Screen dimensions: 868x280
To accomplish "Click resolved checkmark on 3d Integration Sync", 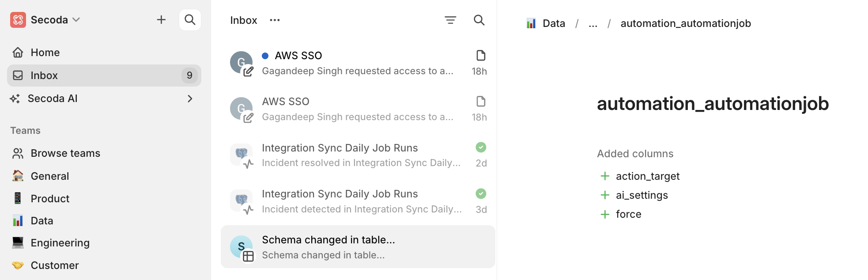I will 481,193.
